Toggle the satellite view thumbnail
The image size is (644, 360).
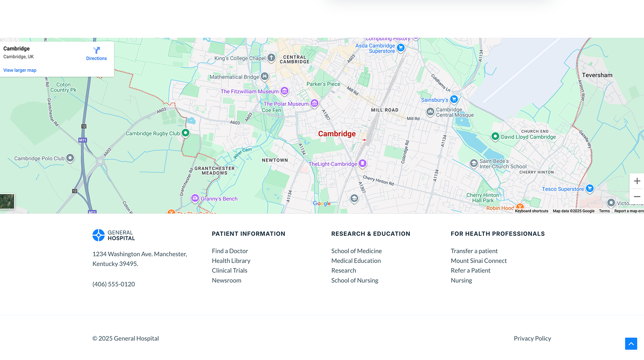coord(7,201)
